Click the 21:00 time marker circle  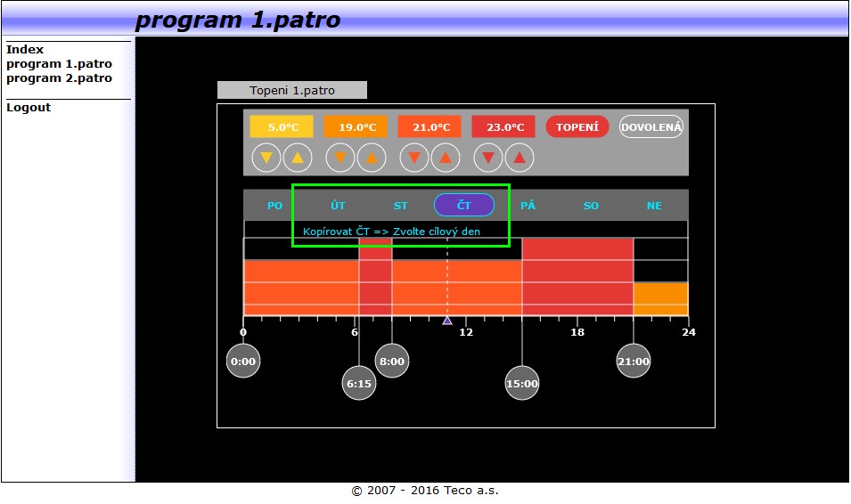pyautogui.click(x=634, y=362)
